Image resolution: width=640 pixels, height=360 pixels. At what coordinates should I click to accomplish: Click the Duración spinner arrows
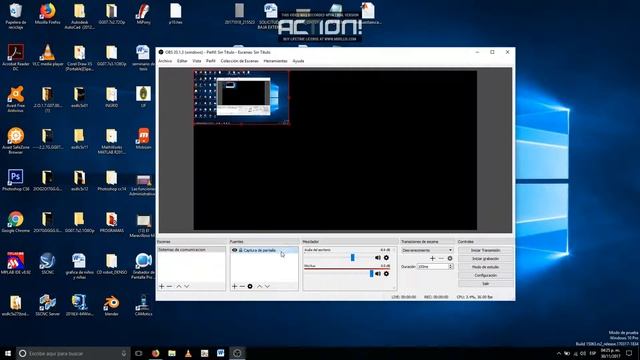pos(451,267)
